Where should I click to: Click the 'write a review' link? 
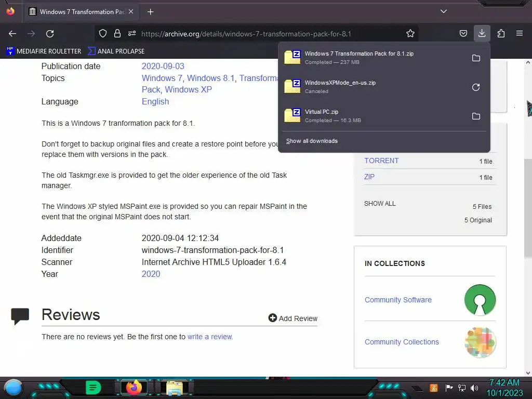click(210, 337)
